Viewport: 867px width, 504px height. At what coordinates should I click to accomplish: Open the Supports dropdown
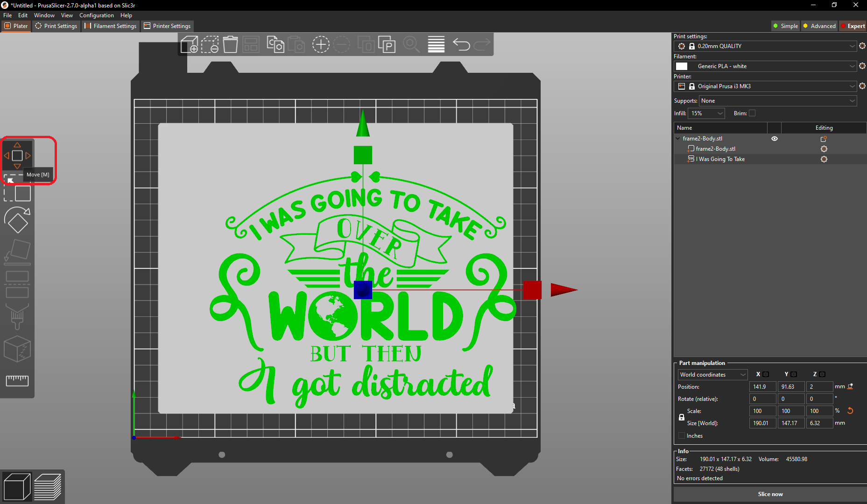(777, 100)
